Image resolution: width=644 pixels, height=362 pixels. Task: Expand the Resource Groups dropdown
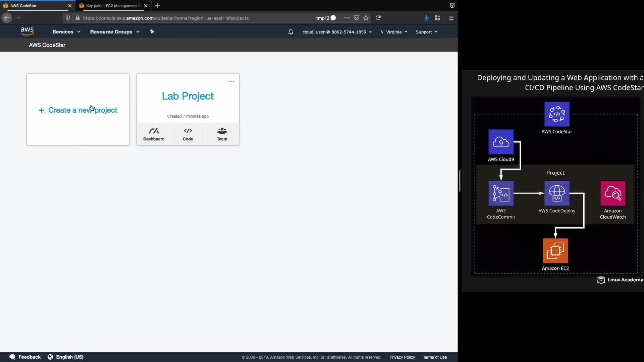pos(114,32)
